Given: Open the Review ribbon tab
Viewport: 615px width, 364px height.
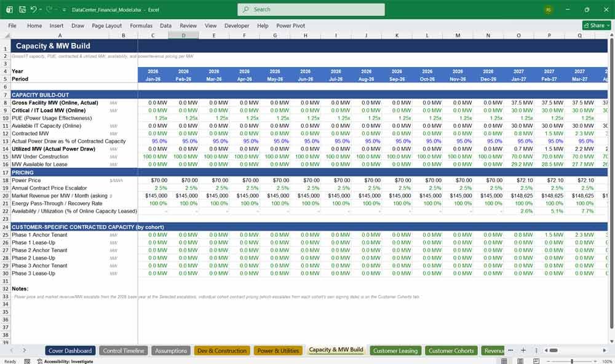Looking at the screenshot, I should coord(188,25).
